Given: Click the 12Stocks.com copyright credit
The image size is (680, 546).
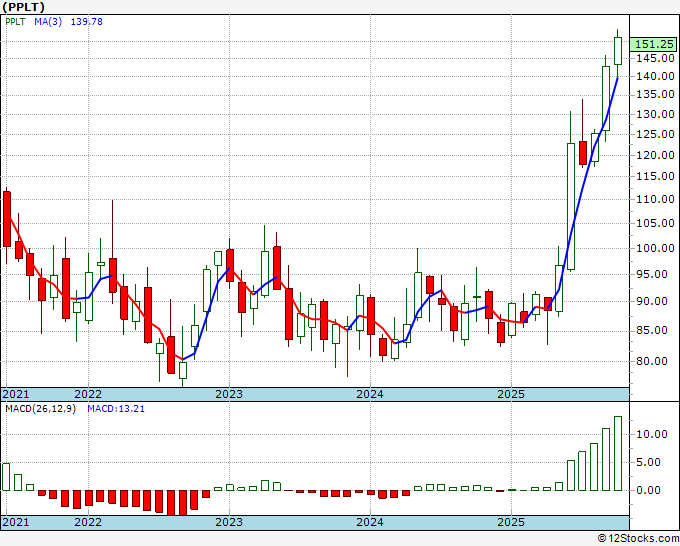Looking at the screenshot, I should [x=638, y=539].
